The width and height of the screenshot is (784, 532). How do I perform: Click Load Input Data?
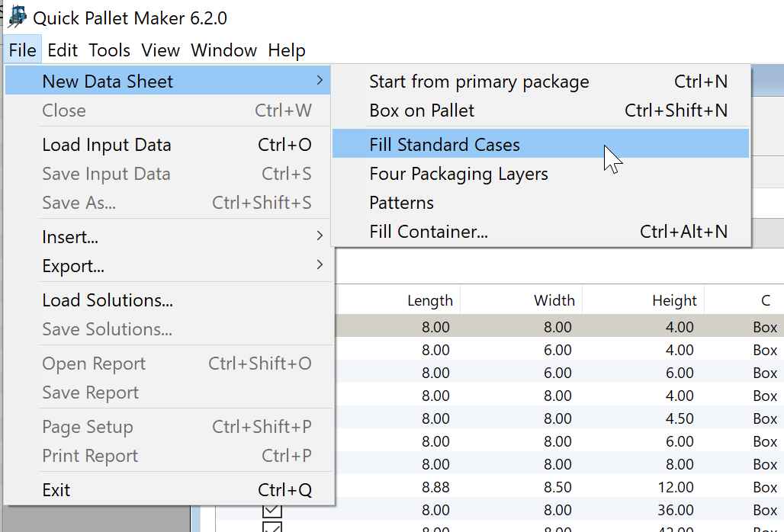click(x=168, y=144)
